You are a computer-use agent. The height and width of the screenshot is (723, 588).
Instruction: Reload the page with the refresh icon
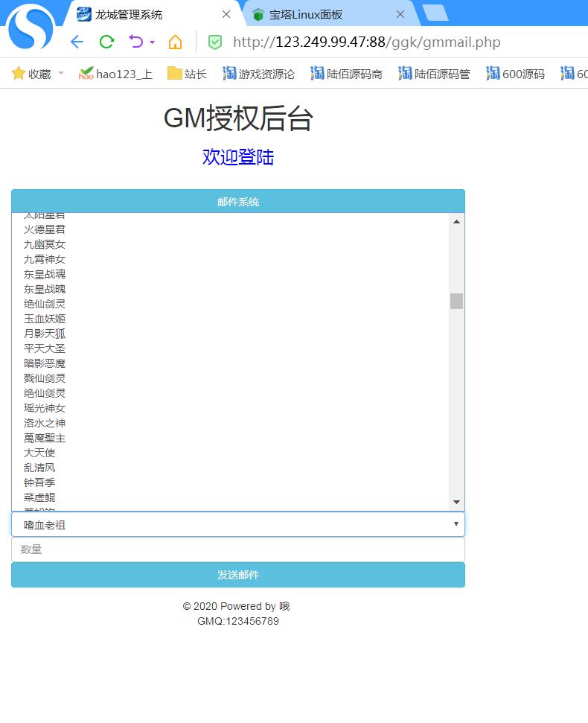click(106, 42)
